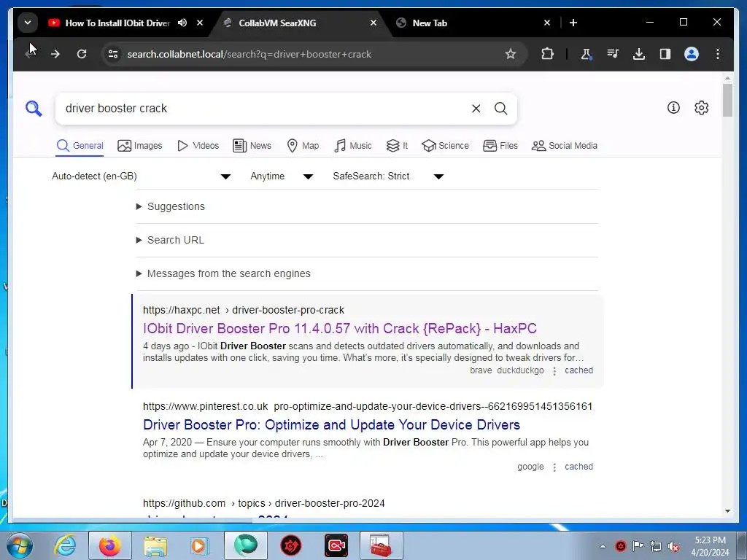Mute the audio icon on YouTube tab
This screenshot has height=560, width=747.
click(182, 23)
